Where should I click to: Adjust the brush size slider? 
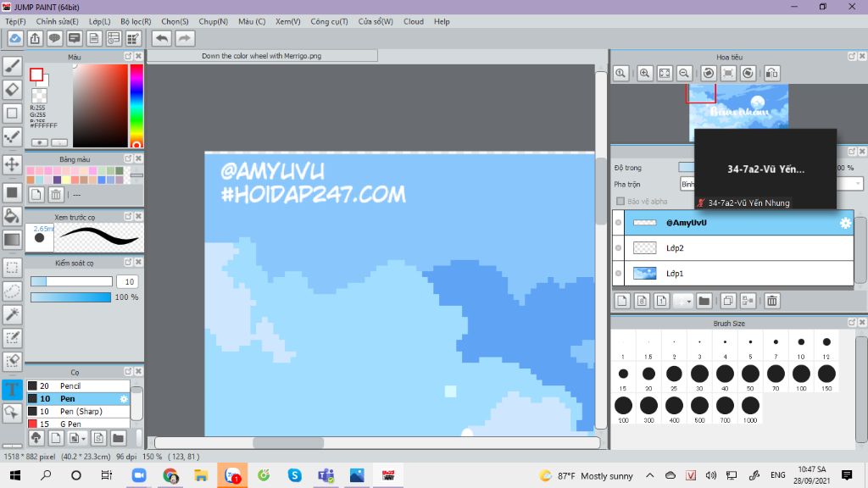tap(71, 281)
